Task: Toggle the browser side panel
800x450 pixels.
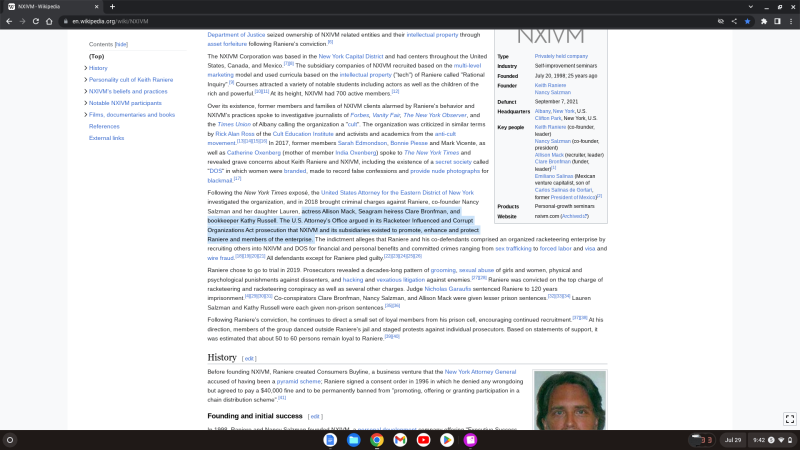Action: point(777,21)
